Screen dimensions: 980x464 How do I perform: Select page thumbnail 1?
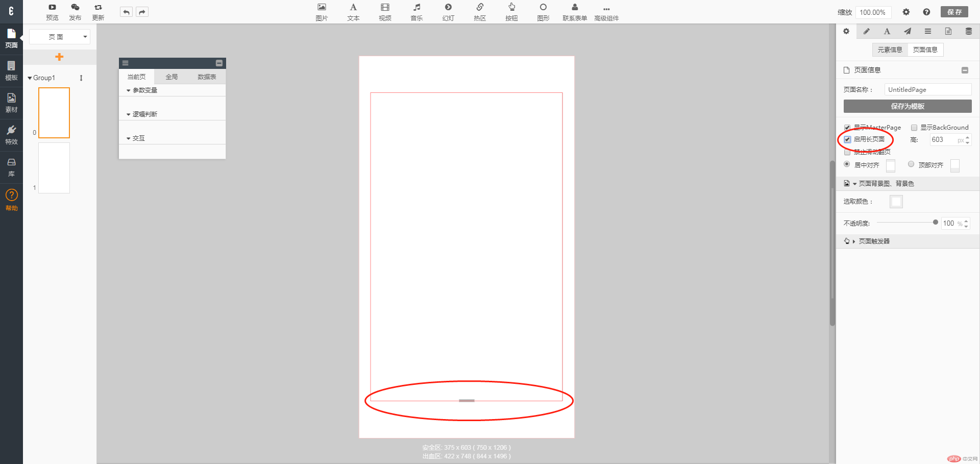(x=54, y=168)
